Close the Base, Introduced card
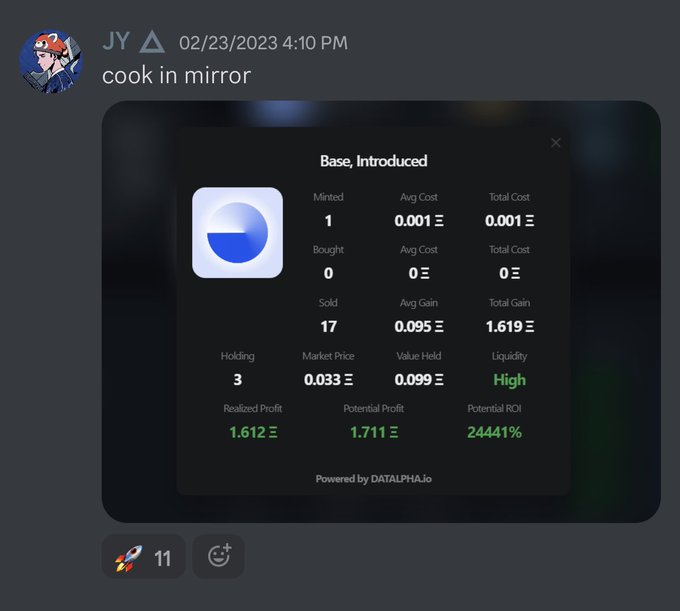Screen dimensions: 680x611 coord(556,143)
